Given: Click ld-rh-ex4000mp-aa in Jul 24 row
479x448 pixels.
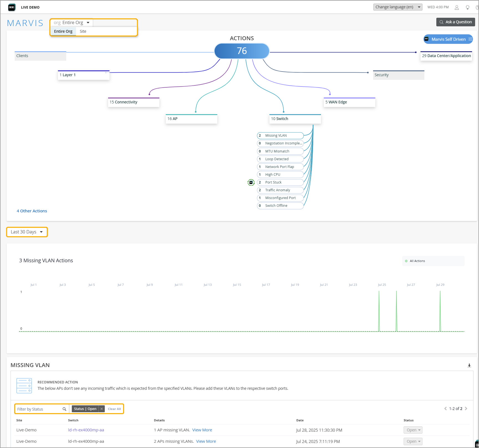Looking at the screenshot, I should (x=86, y=441).
